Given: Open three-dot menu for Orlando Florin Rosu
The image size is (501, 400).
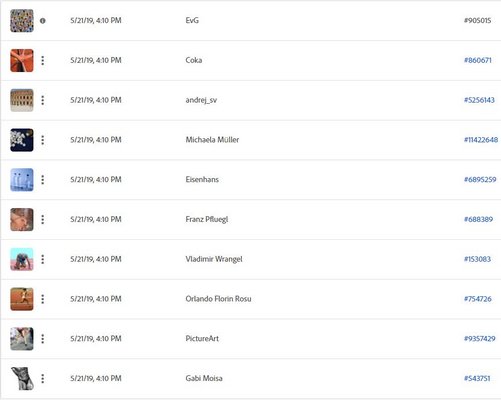Looking at the screenshot, I should coord(43,299).
